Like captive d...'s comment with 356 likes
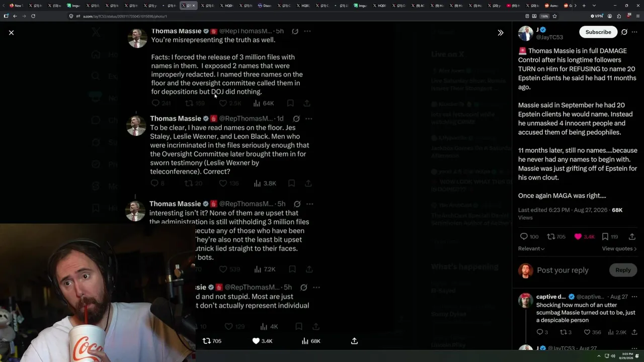 [x=592, y=332]
